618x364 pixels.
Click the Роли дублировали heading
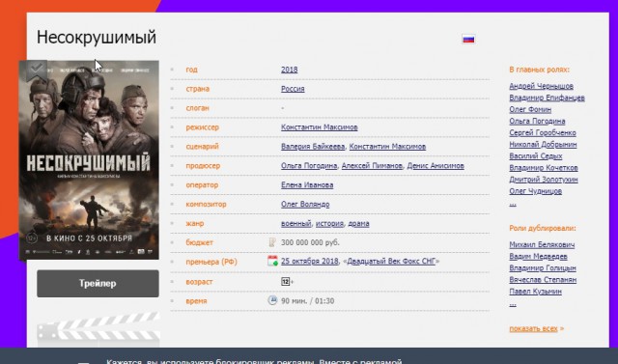[543, 228]
